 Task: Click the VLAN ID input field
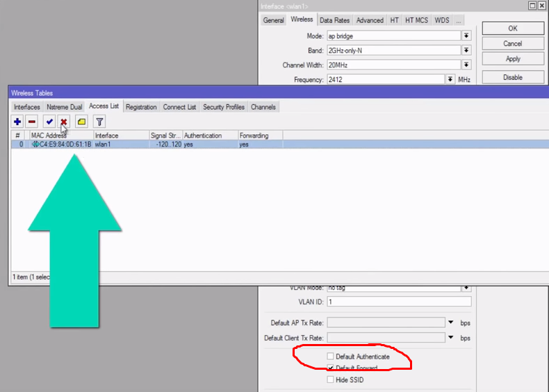(398, 302)
